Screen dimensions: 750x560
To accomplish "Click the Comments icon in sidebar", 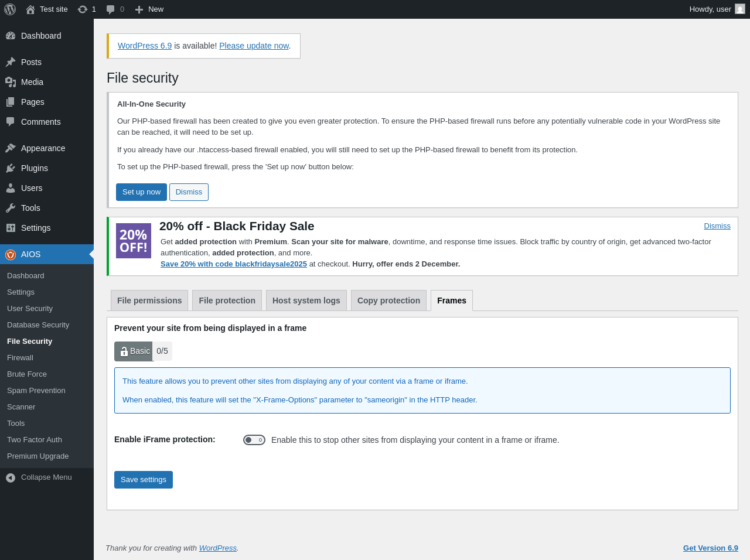I will pyautogui.click(x=11, y=122).
